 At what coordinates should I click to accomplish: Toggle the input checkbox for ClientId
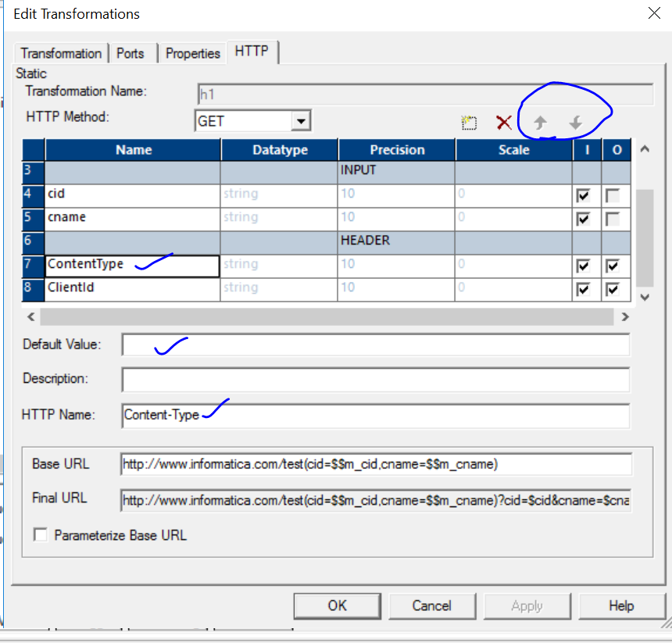coord(583,289)
